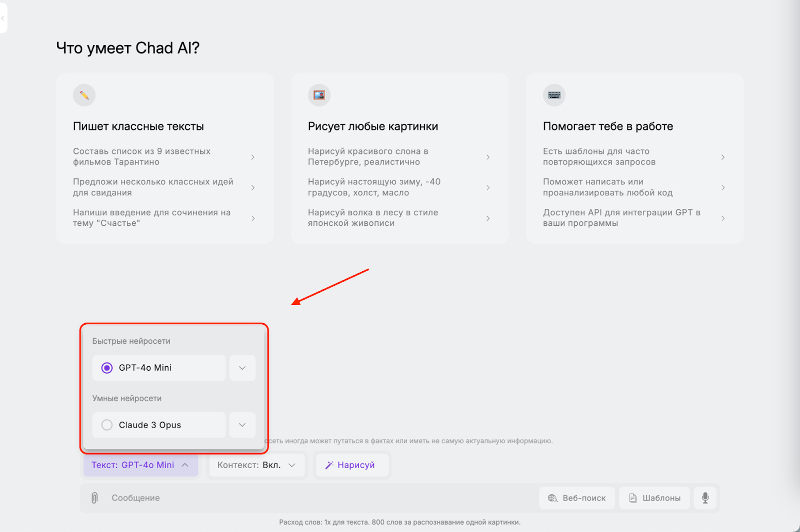Toggle the Веб-поиск web search option
The height and width of the screenshot is (532, 800).
tap(576, 498)
